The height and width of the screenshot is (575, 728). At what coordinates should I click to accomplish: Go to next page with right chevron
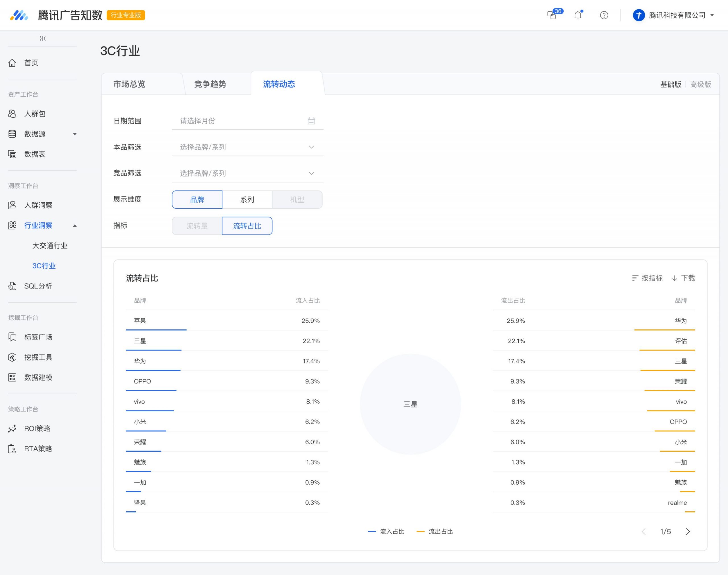tap(688, 532)
